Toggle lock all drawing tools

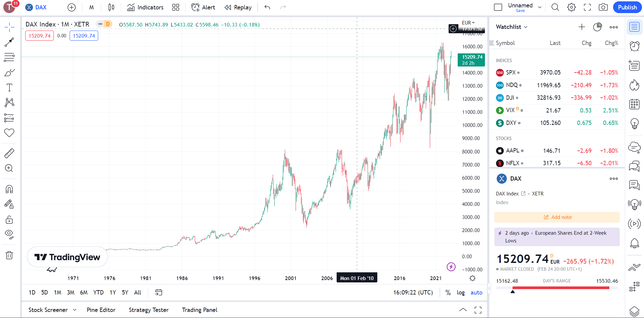[9, 220]
